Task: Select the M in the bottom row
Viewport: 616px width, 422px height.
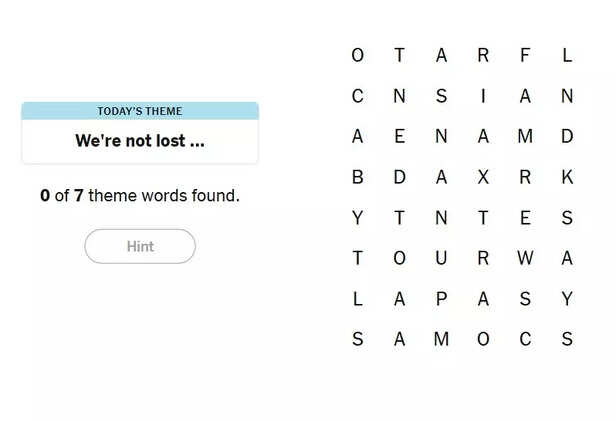Action: tap(441, 340)
